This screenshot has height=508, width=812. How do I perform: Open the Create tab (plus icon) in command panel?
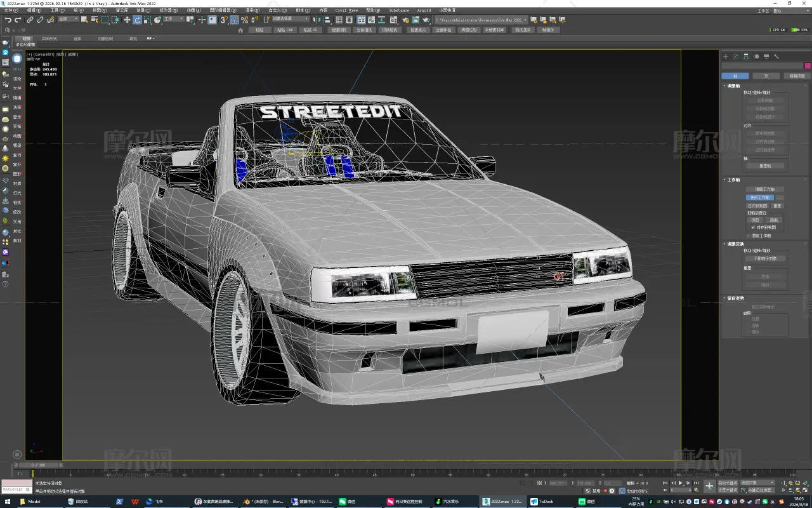(726, 57)
